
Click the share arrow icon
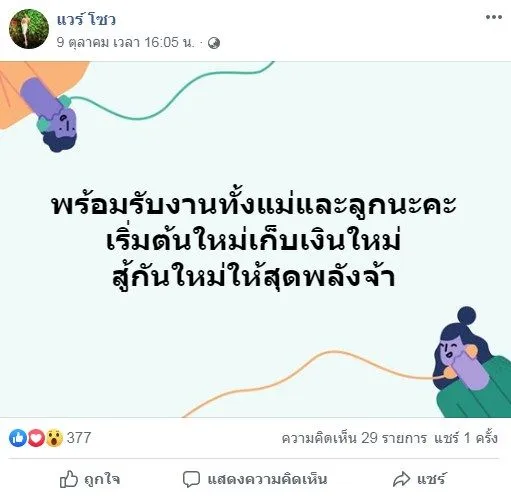pos(401,479)
